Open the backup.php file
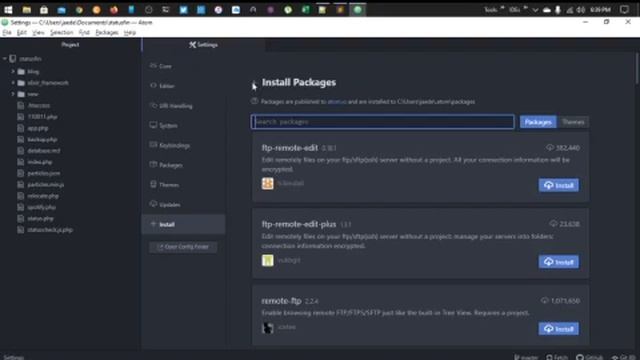 pos(42,140)
